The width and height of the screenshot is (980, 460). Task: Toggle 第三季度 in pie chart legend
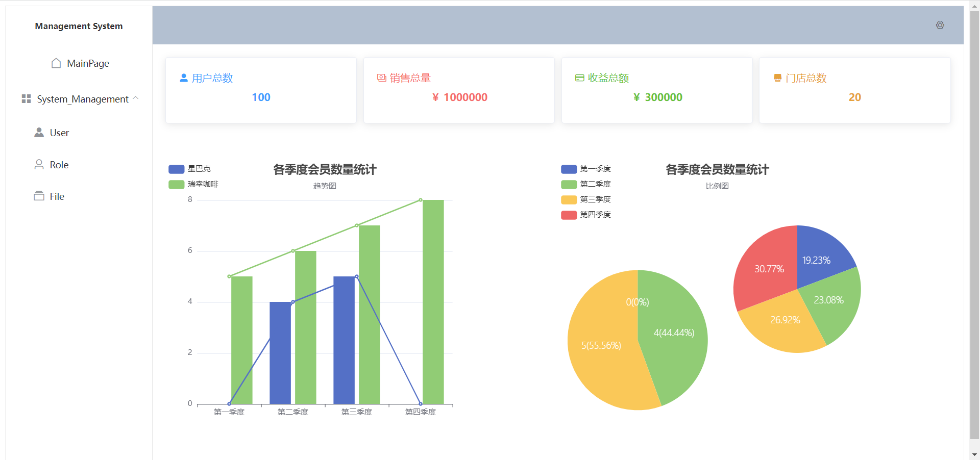pyautogui.click(x=586, y=199)
